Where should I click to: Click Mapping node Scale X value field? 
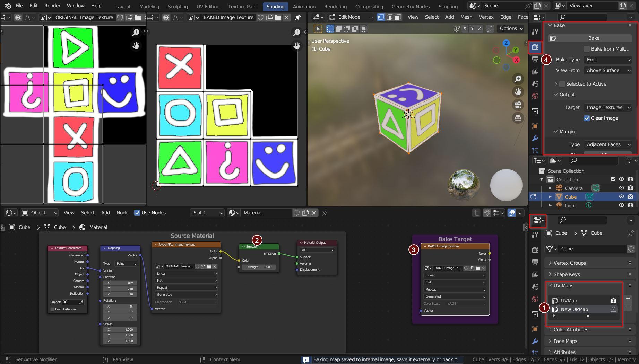[x=120, y=330]
